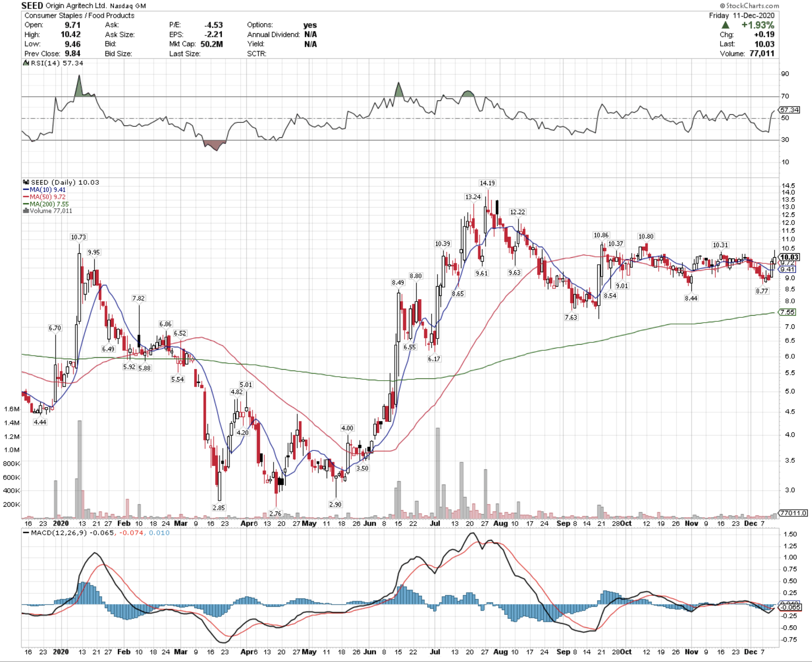812x662 pixels.
Task: Click the Aug label on the price-panel date axis
Action: pos(500,523)
